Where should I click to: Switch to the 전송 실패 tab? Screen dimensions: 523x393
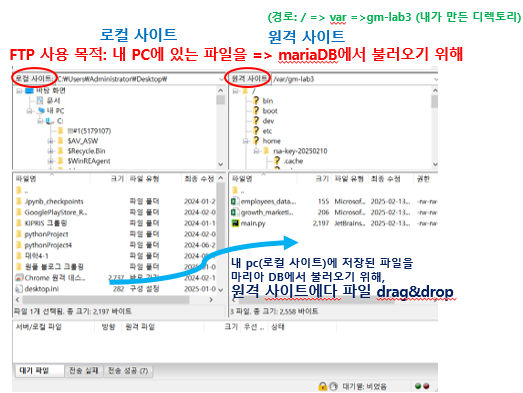tap(84, 371)
